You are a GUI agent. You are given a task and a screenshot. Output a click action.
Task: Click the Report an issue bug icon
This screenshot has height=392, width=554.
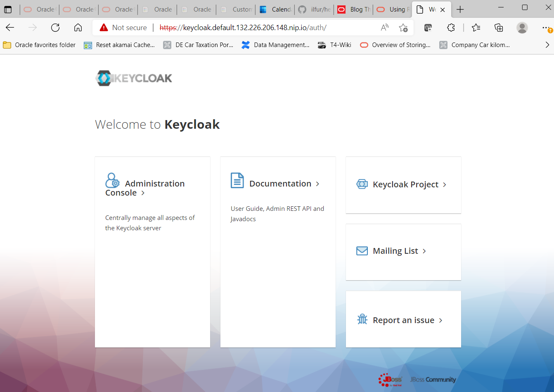[x=362, y=319]
